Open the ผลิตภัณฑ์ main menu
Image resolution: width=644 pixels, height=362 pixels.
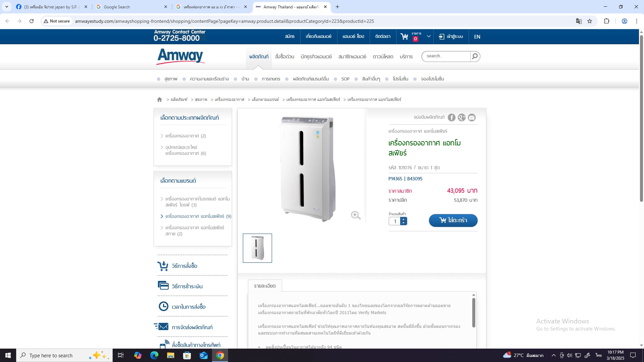[259, 56]
